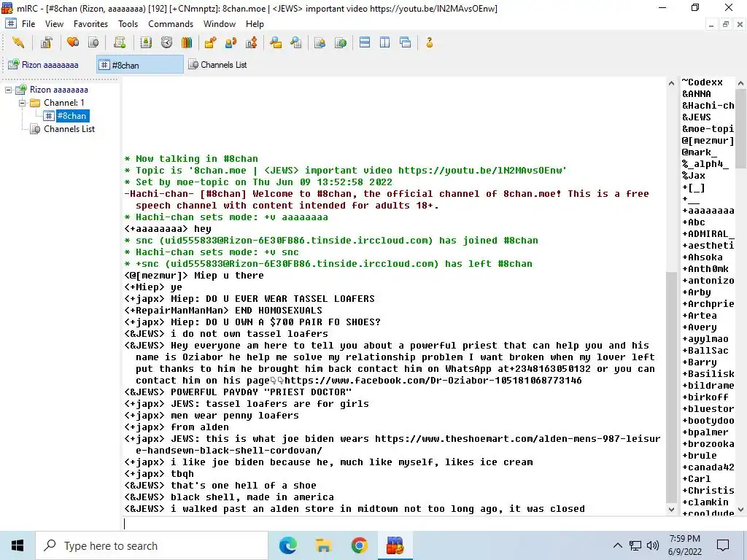
Task: Click the DCC Send file icon
Action: (x=210, y=43)
